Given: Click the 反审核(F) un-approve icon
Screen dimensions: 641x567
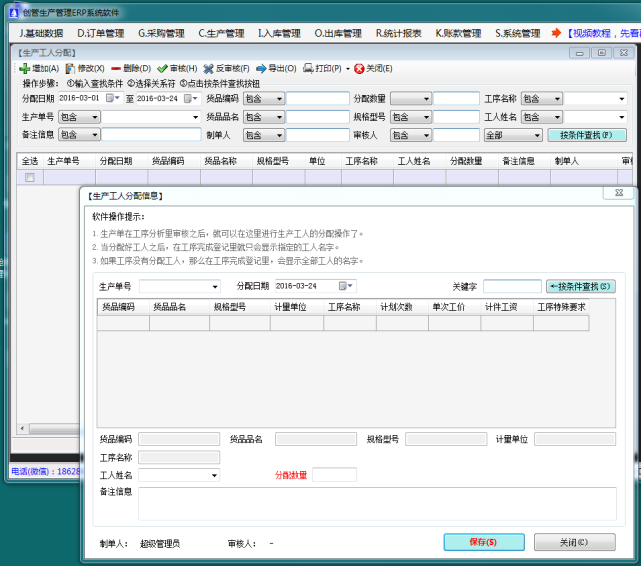Looking at the screenshot, I should click(208, 69).
